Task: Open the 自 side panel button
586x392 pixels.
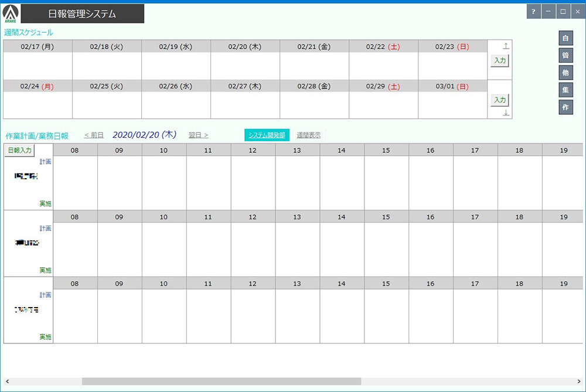Action: coord(565,38)
